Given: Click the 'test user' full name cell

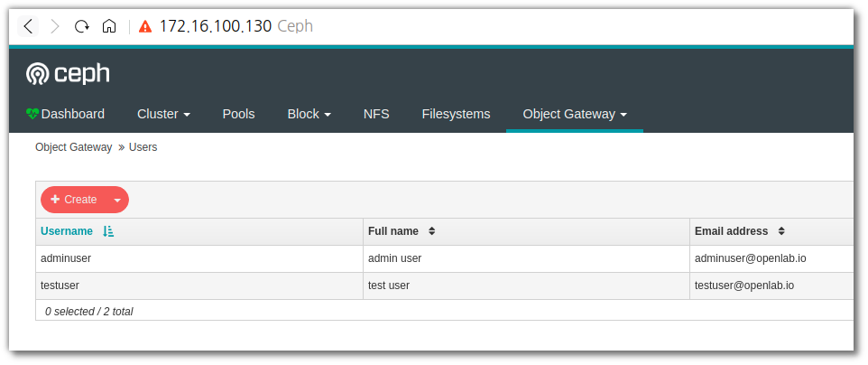Looking at the screenshot, I should pos(526,285).
